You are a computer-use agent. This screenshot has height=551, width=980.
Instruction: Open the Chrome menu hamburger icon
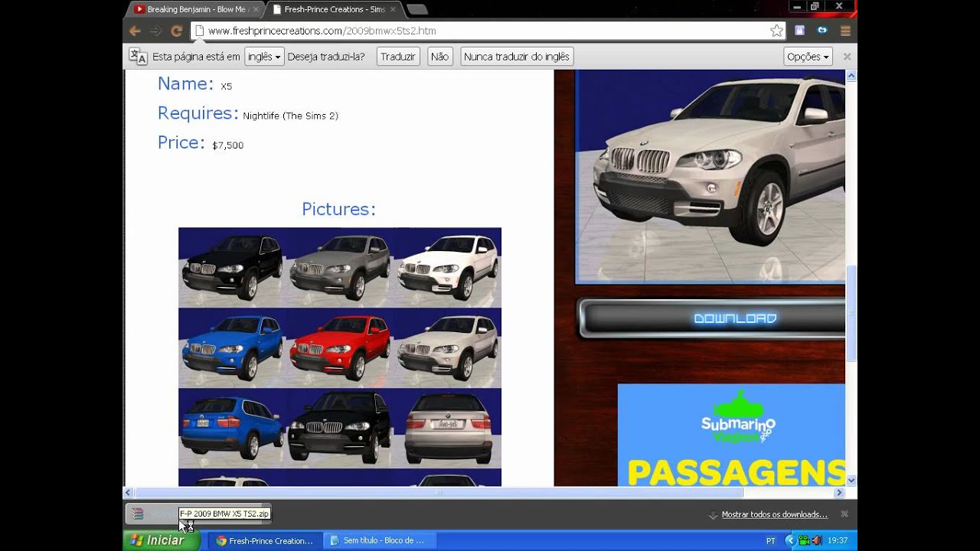pos(845,31)
